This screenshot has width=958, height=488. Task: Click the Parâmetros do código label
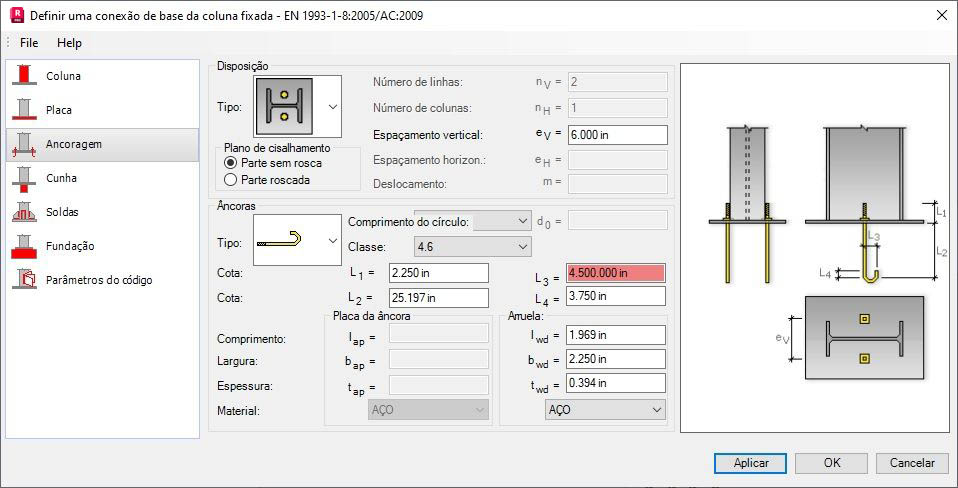tap(99, 280)
